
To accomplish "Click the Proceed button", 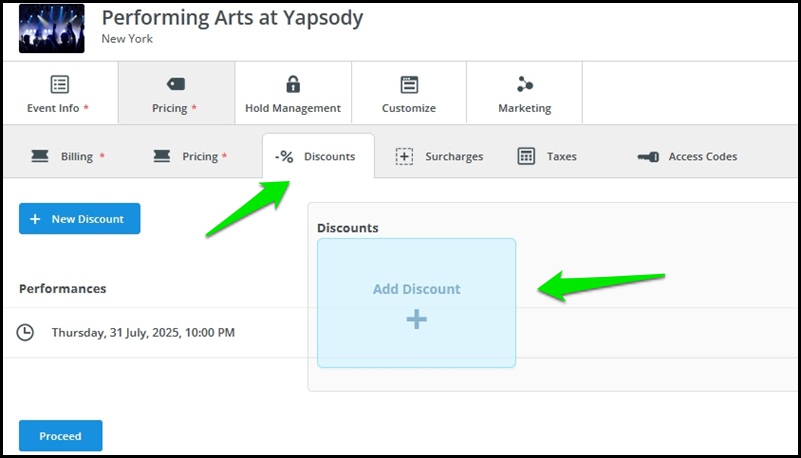I will 61,436.
